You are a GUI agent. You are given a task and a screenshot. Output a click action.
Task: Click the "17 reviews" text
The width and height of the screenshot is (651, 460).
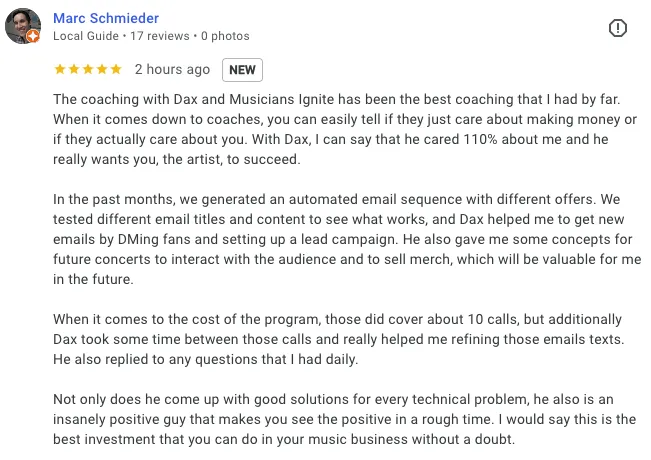tap(159, 36)
